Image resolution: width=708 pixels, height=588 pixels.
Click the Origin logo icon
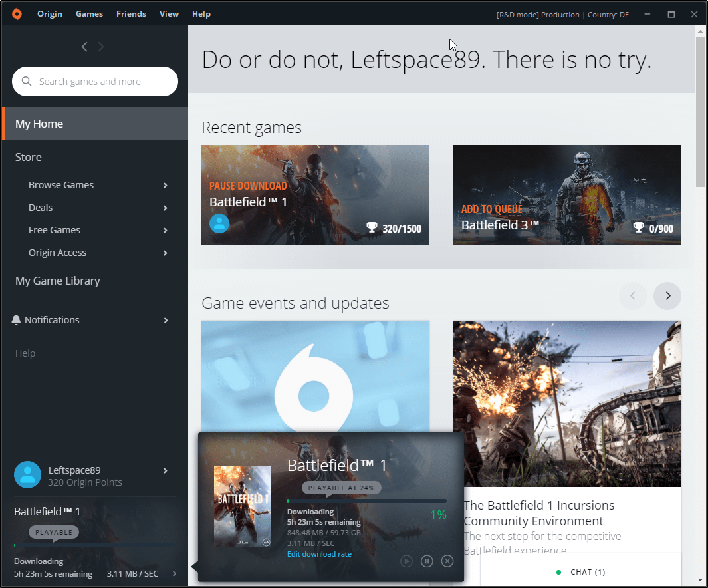point(17,14)
